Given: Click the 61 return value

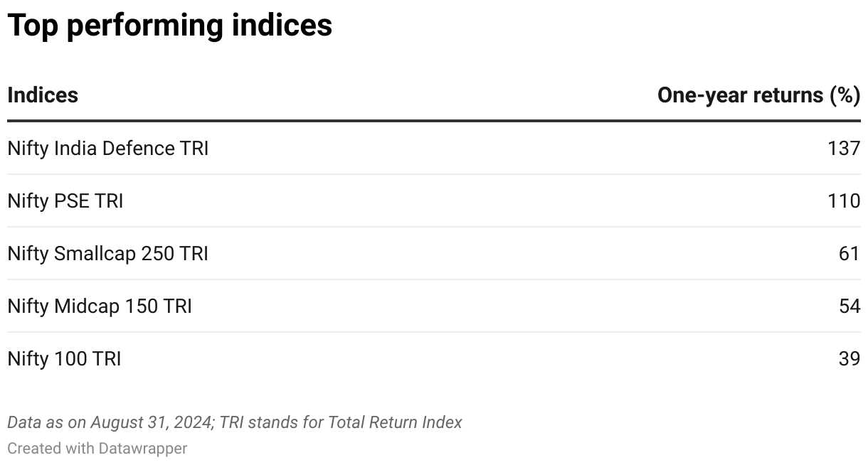Looking at the screenshot, I should pyautogui.click(x=849, y=254).
